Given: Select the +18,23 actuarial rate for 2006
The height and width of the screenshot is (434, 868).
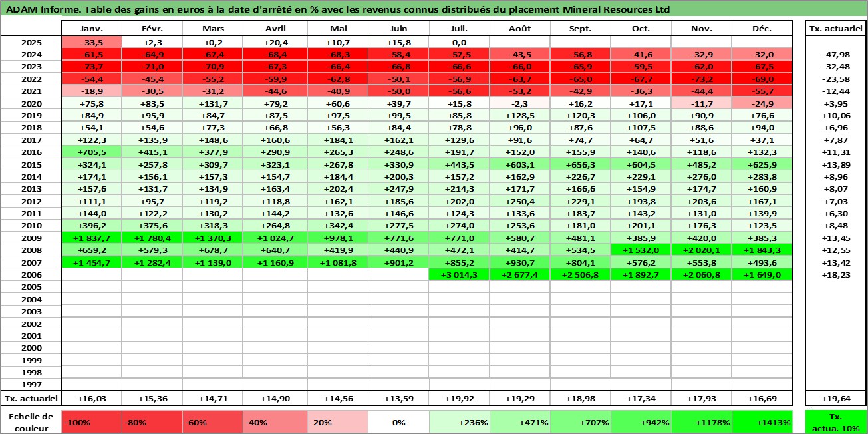Looking at the screenshot, I should coord(836,274).
